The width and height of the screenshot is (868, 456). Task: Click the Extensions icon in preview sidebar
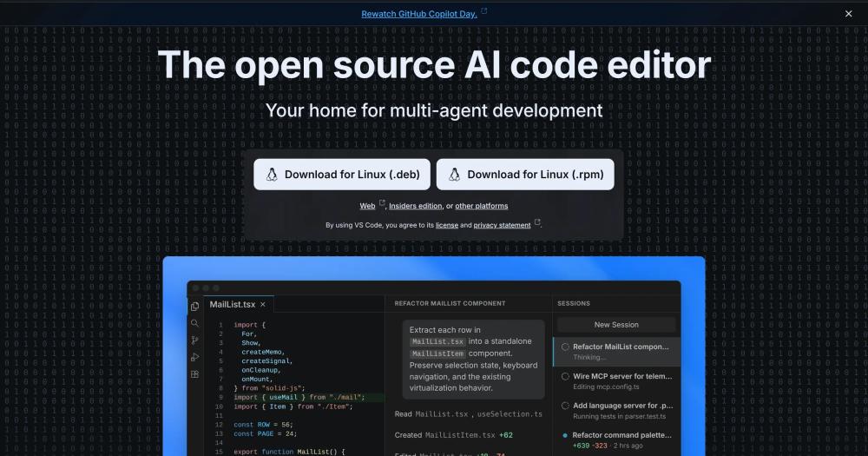pos(194,374)
